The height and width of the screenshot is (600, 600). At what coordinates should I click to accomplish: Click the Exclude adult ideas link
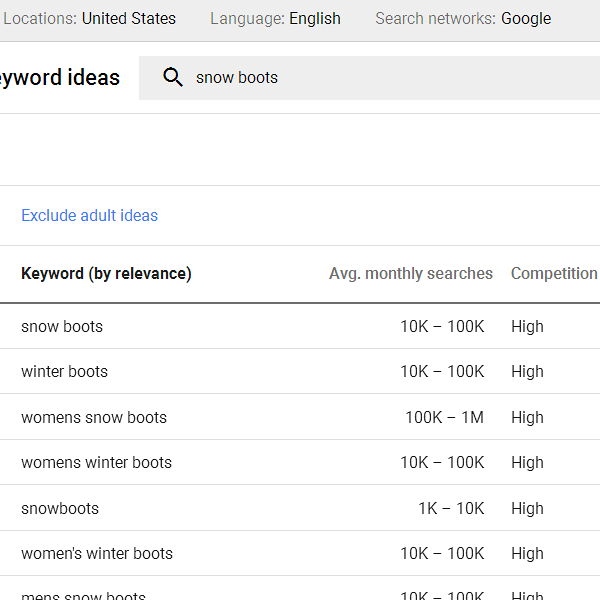tap(89, 215)
